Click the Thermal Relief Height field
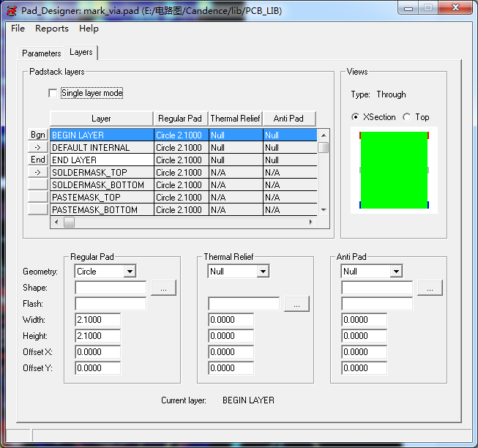478x448 pixels. pos(231,336)
